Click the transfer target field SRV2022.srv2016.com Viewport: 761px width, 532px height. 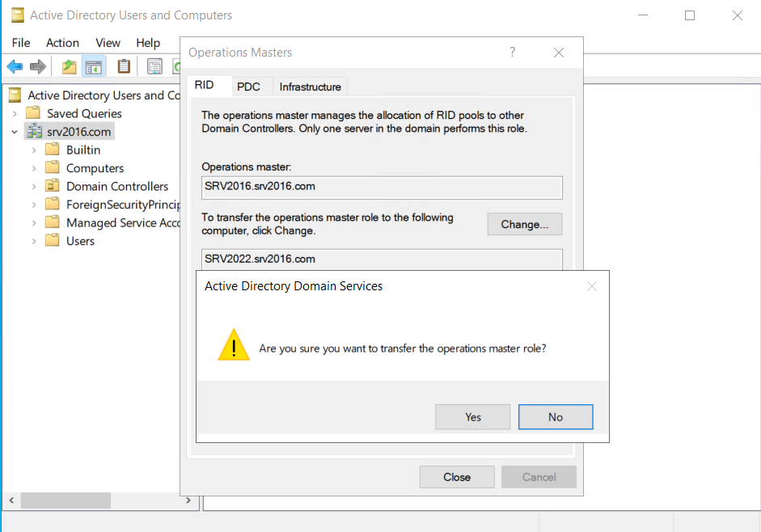(x=382, y=260)
